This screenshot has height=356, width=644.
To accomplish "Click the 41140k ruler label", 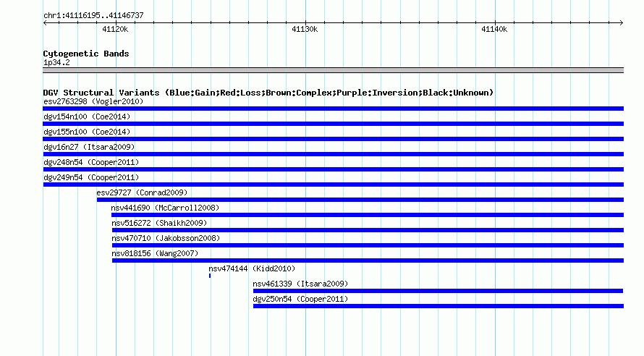I will point(494,29).
